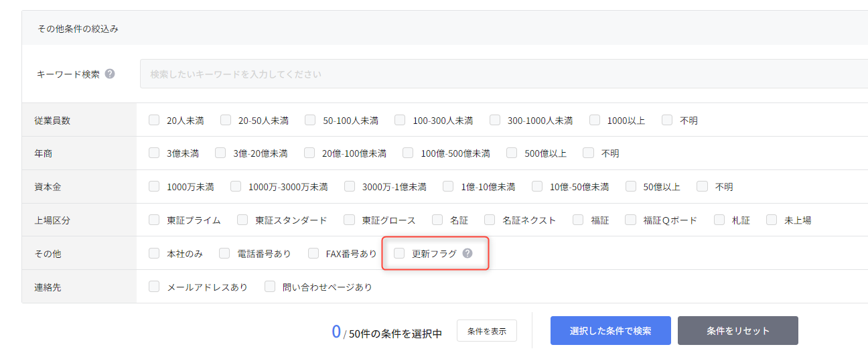Check the 名証ネクスト checkbox
The width and height of the screenshot is (868, 355).
(x=490, y=219)
